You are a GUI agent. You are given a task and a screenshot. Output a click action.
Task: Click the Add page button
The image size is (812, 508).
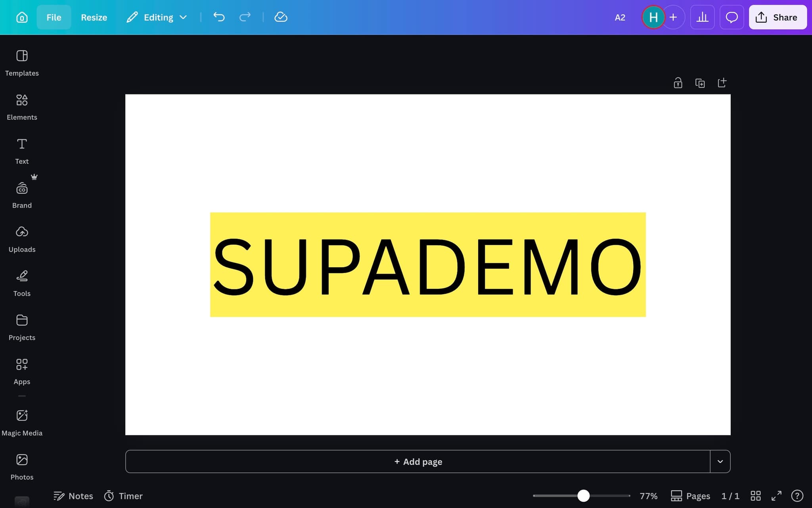coord(418,462)
